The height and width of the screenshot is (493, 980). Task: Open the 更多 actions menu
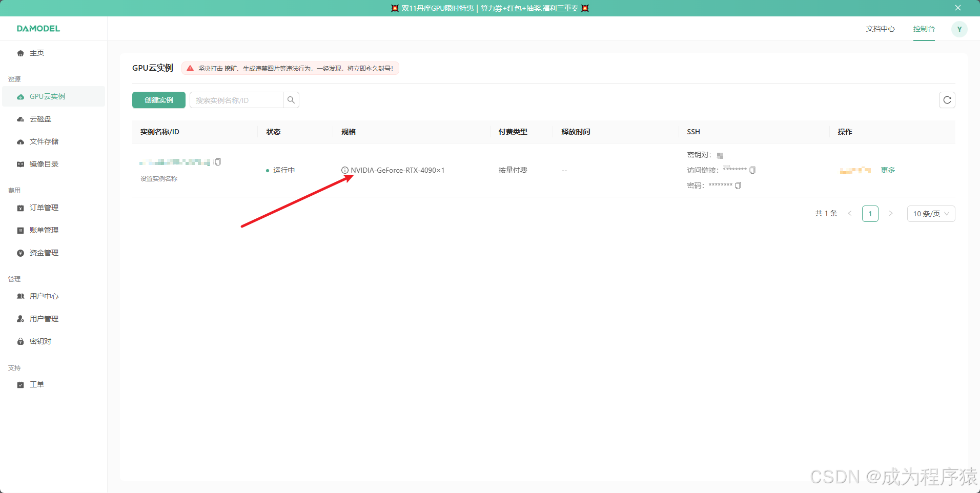click(x=888, y=170)
